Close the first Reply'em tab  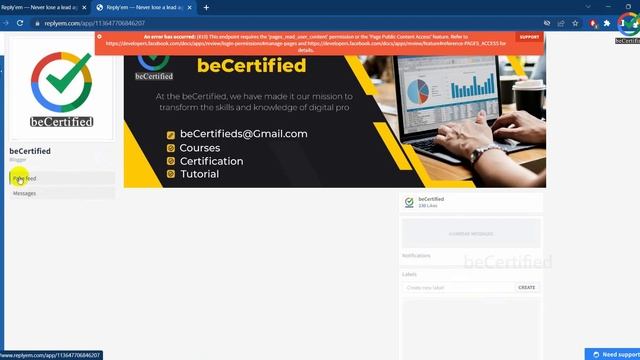(84, 7)
